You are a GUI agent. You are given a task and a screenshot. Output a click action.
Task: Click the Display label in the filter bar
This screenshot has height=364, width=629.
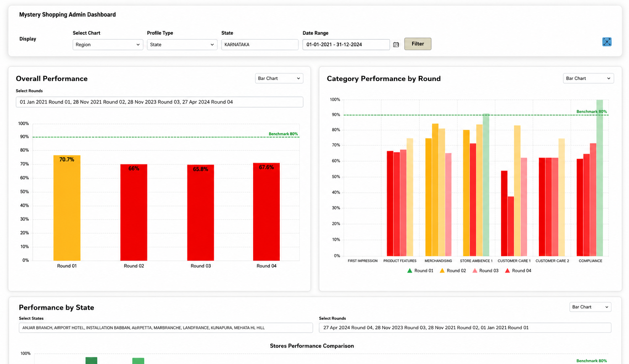click(x=28, y=39)
